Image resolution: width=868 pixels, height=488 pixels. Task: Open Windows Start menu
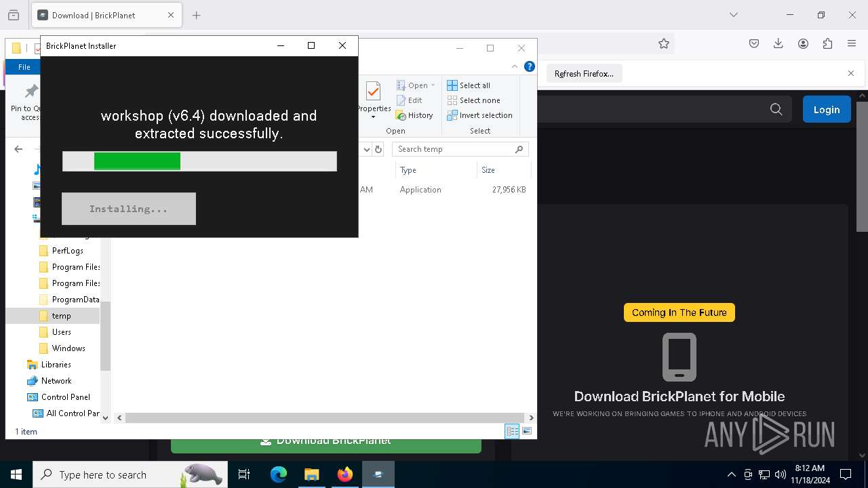click(16, 474)
